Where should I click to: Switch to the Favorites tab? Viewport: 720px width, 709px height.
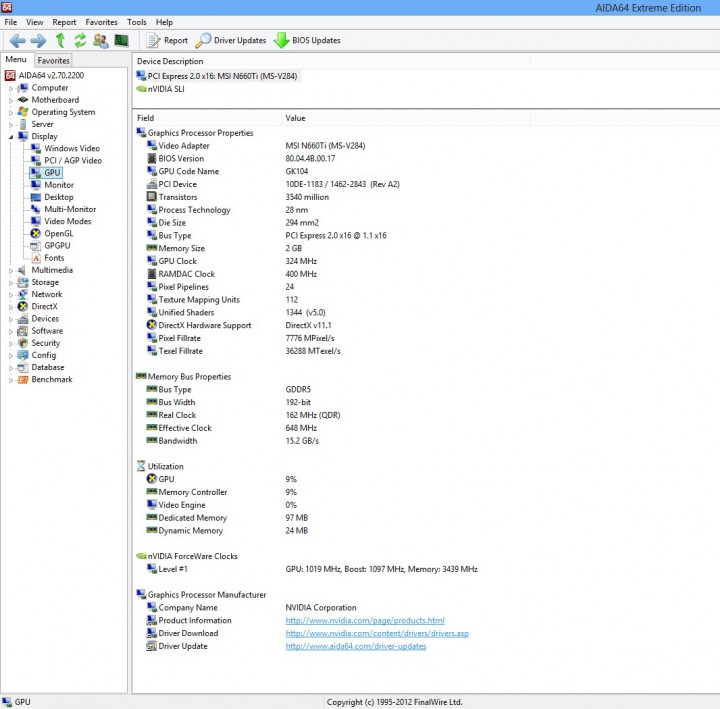(x=53, y=60)
